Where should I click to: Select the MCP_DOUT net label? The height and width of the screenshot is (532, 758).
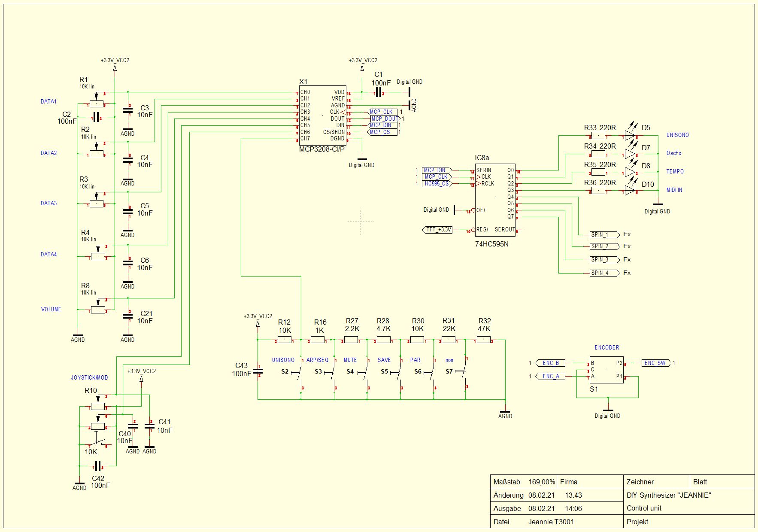[x=385, y=119]
